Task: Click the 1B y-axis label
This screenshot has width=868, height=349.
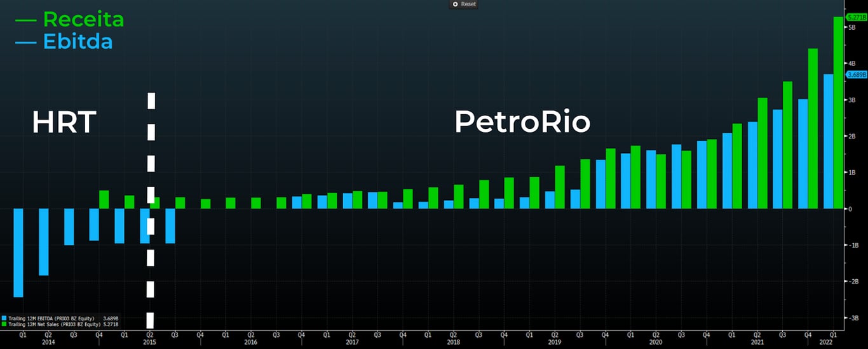Action: [x=851, y=172]
